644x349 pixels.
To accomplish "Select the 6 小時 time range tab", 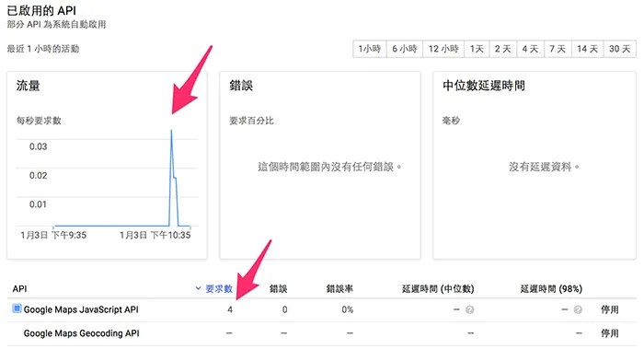I will 405,49.
